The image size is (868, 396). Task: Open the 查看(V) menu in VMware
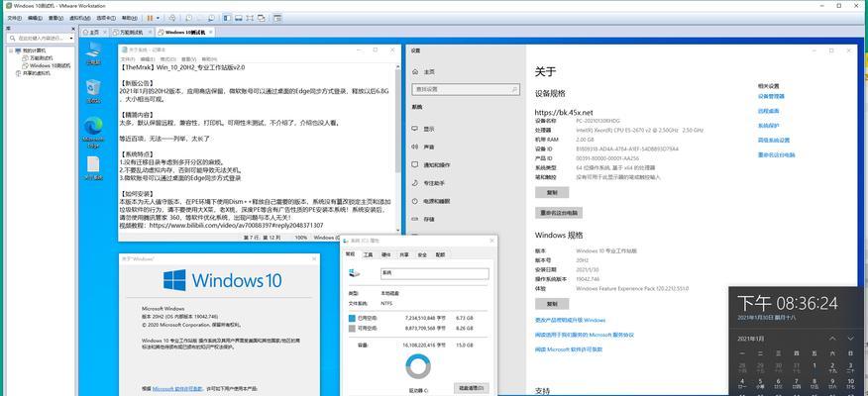(55, 18)
